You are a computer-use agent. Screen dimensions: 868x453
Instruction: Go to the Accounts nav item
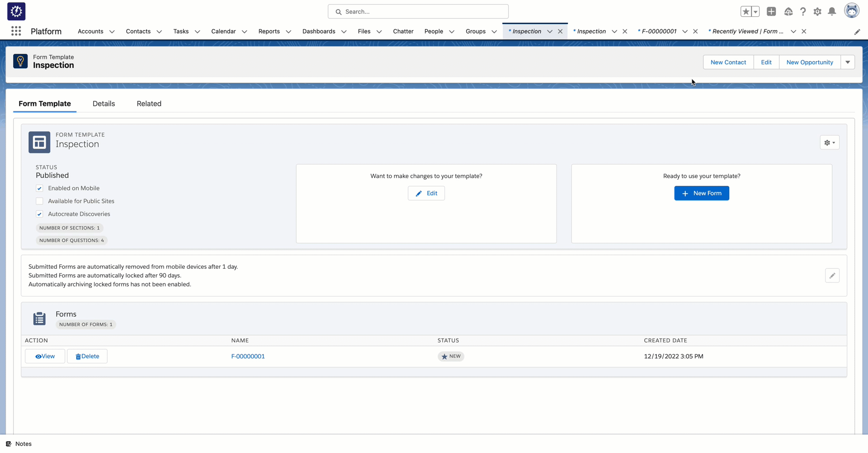coord(90,31)
